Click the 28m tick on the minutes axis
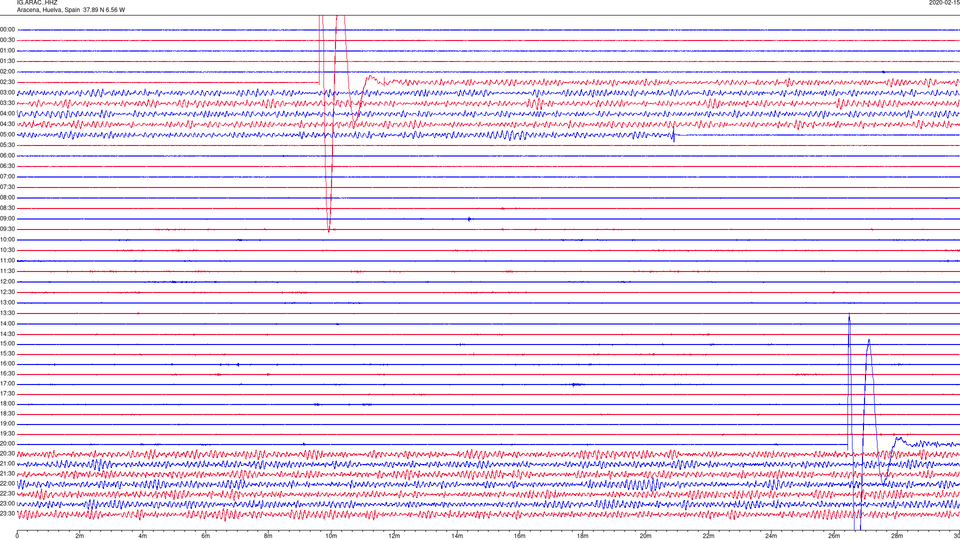The width and height of the screenshot is (960, 540). tap(897, 536)
